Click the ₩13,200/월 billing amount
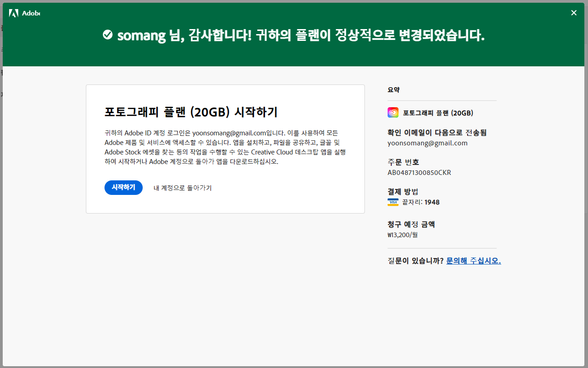588x368 pixels. (x=403, y=235)
